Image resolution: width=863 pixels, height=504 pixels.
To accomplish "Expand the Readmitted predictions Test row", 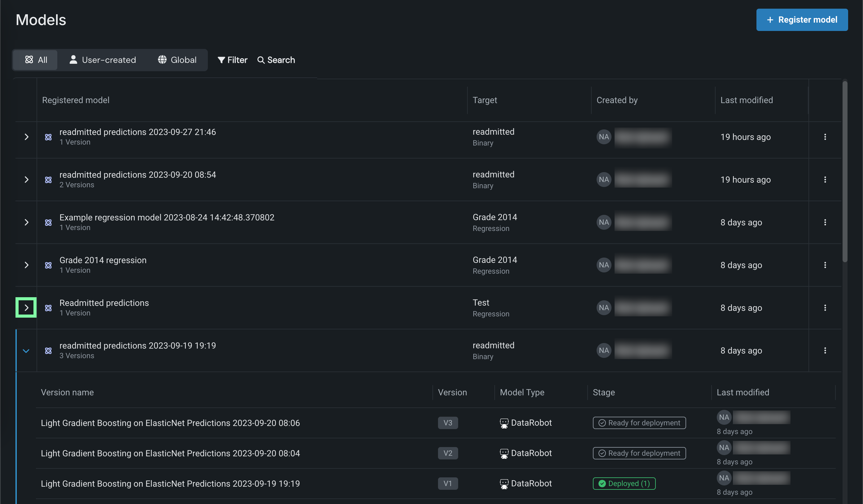I will point(26,308).
